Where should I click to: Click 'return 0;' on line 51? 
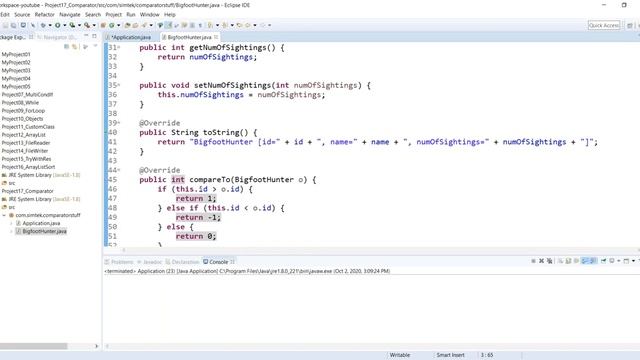pos(196,236)
